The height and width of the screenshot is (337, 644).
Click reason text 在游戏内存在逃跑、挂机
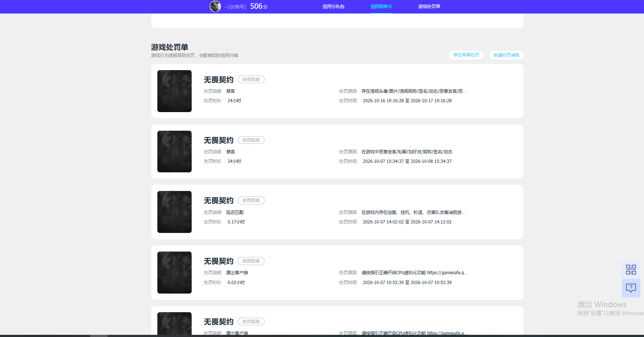coord(413,212)
